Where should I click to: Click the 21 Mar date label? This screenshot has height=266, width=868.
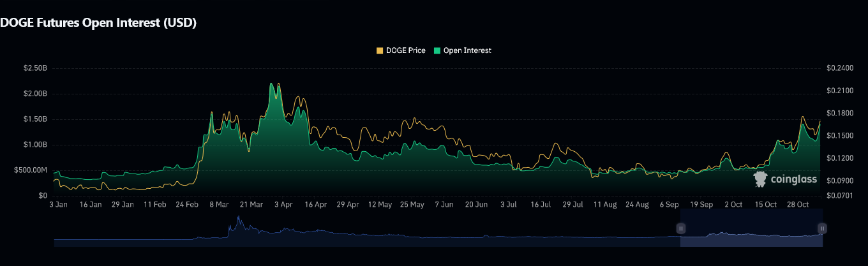tap(251, 205)
